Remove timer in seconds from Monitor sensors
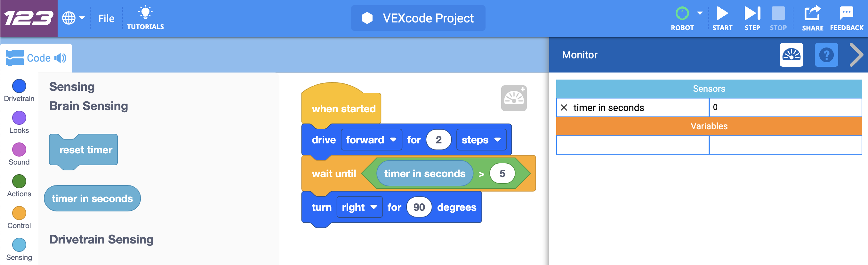868x265 pixels. (564, 107)
